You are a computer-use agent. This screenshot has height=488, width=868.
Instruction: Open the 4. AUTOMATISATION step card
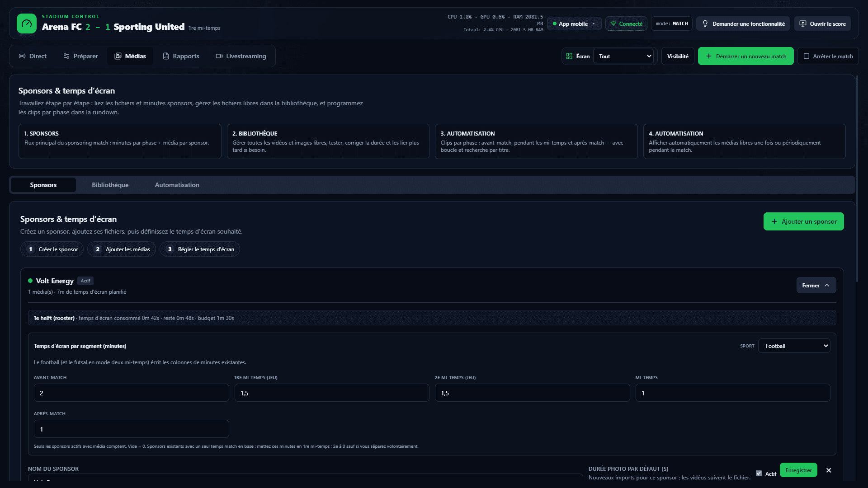744,141
